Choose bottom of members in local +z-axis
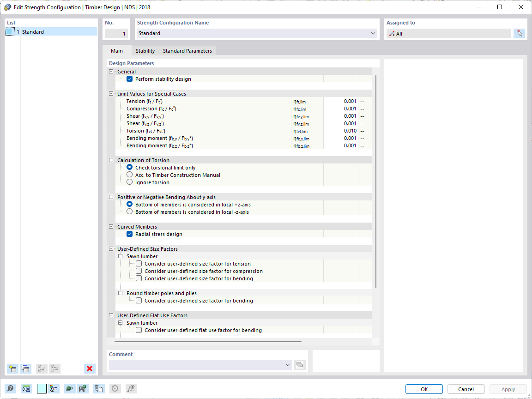This screenshot has height=399, width=532. tap(130, 205)
